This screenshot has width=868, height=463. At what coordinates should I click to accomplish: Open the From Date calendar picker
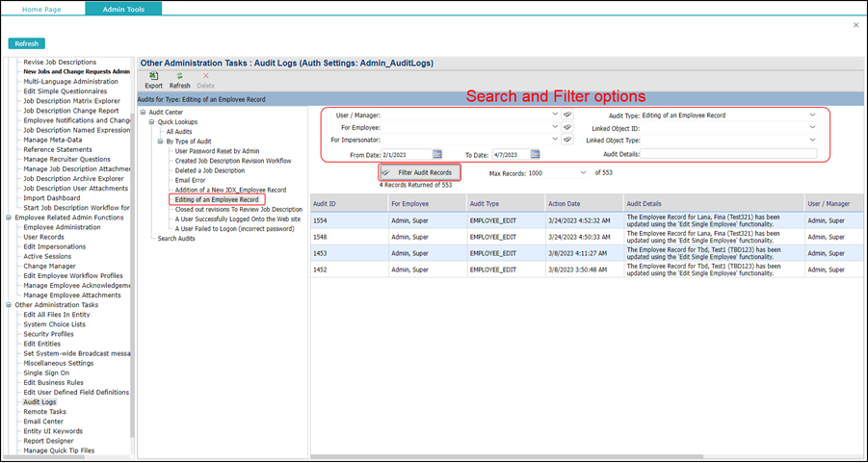pos(436,154)
